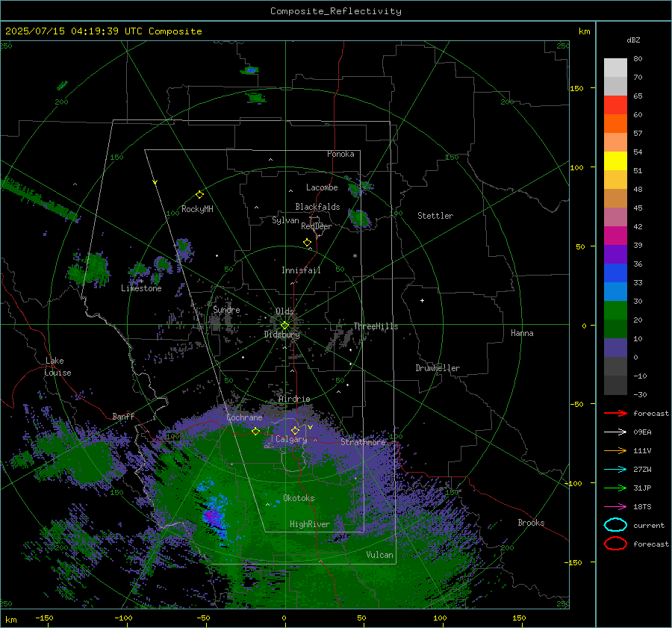Select the 60 dBZ orange swatch
Image resolution: width=672 pixels, height=628 pixels.
[615, 123]
